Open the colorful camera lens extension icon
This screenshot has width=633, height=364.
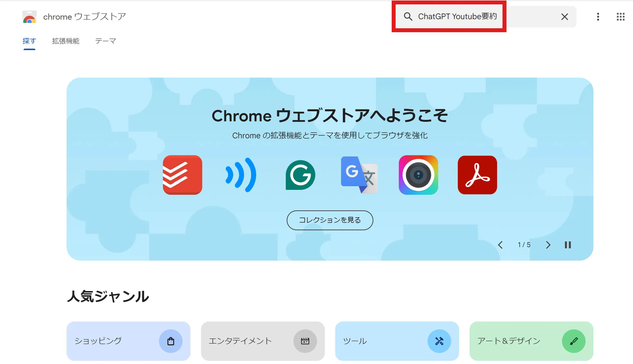pyautogui.click(x=418, y=175)
